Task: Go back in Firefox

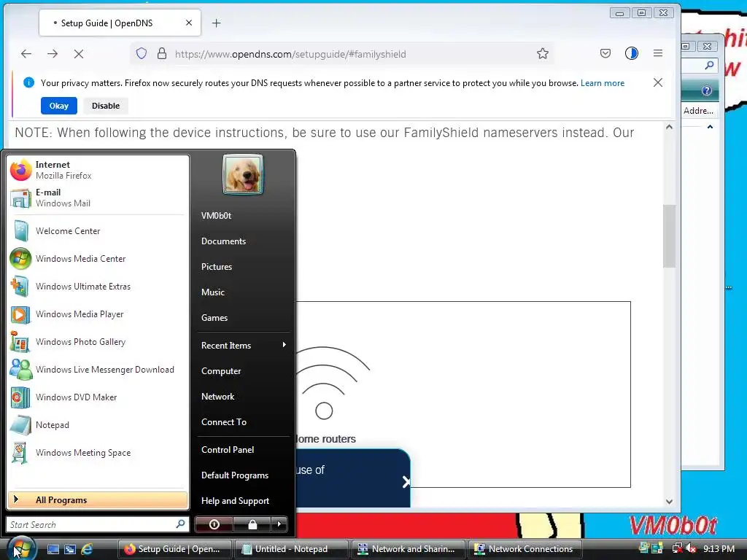Action: click(x=26, y=54)
